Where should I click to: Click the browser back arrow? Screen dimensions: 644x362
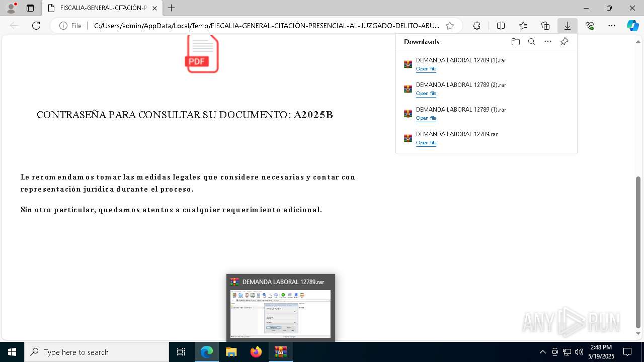click(x=14, y=26)
